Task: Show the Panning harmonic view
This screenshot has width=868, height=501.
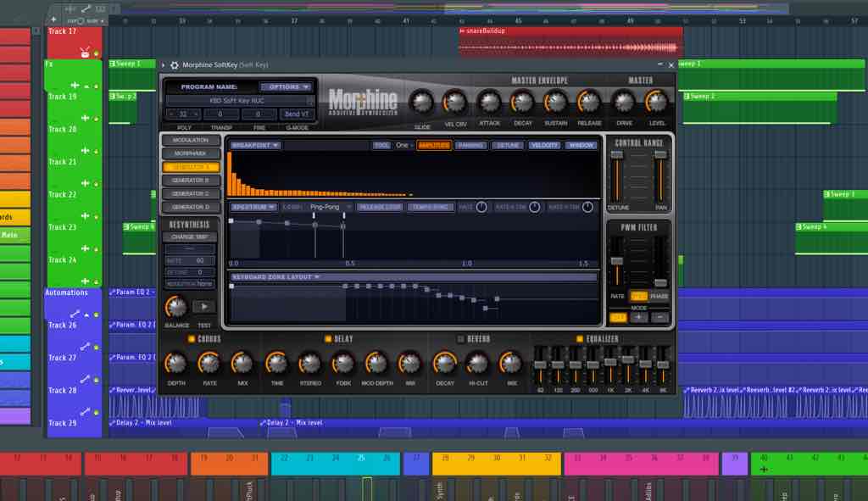Action: tap(470, 145)
